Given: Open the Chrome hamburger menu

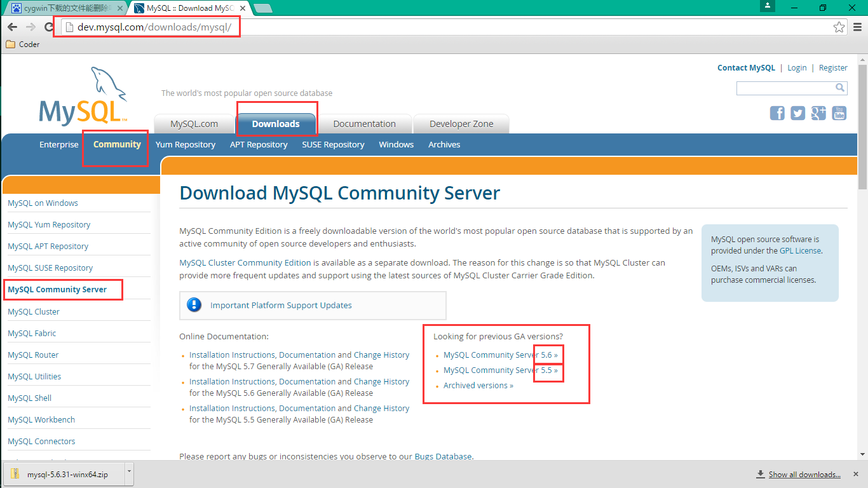Looking at the screenshot, I should coord(857,27).
